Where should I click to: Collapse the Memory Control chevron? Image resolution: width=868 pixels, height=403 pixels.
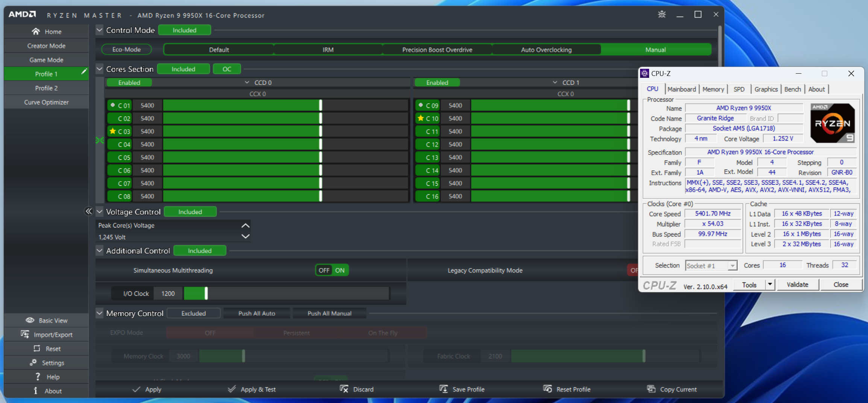click(99, 313)
